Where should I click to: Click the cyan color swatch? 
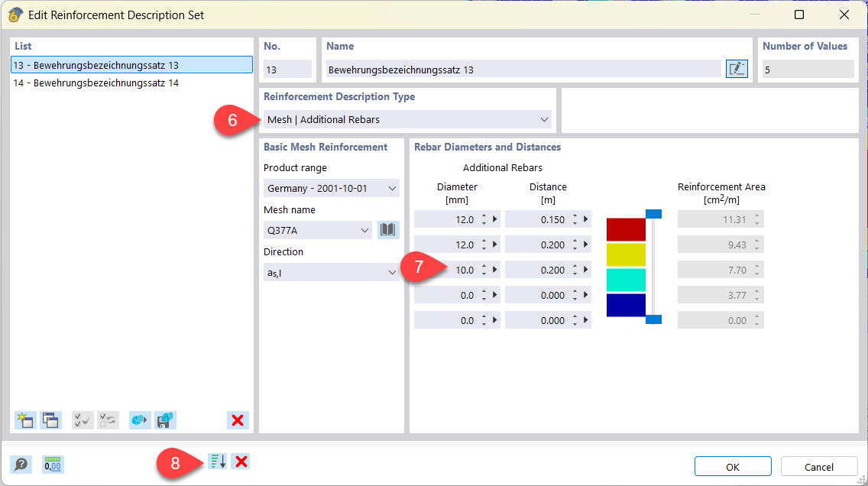[626, 280]
